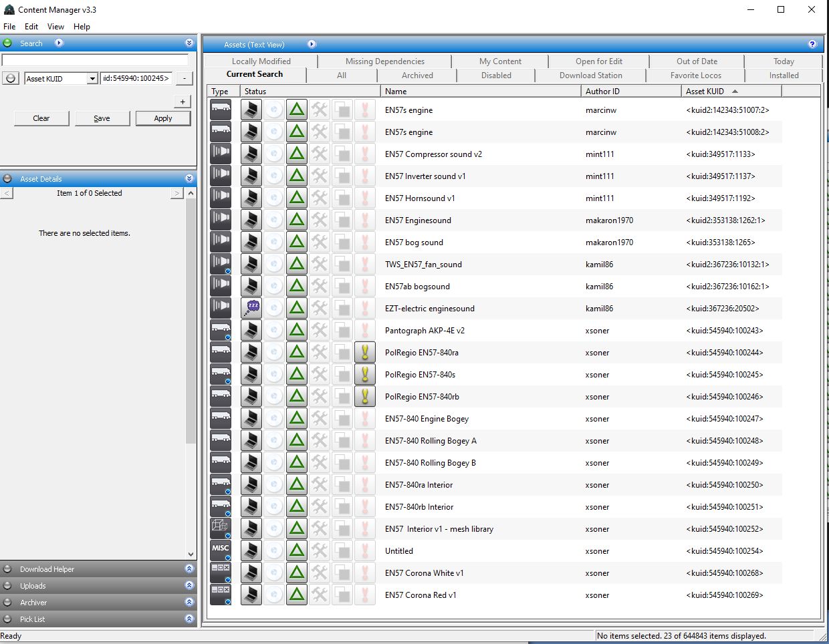Toggle the green Search panel indicator
Viewport: 829px width, 644px height.
[x=7, y=43]
